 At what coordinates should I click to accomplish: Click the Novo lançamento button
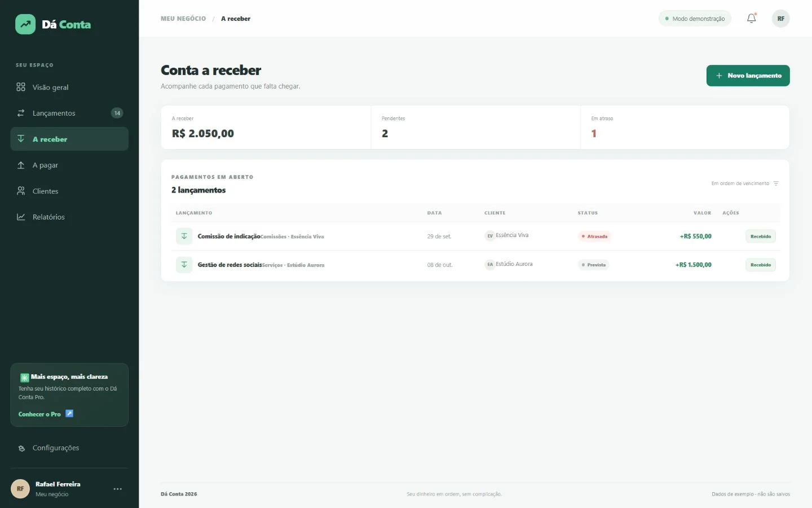tap(748, 76)
